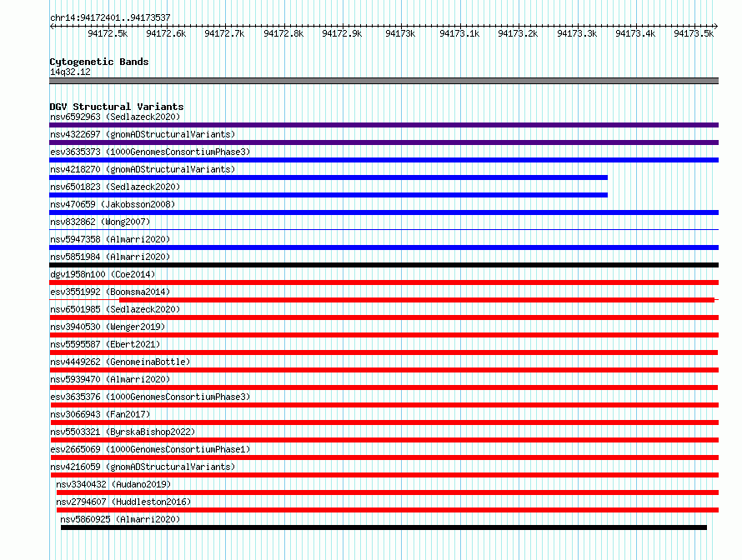Click the chr14:94172401..94173537 region label

[x=110, y=17]
